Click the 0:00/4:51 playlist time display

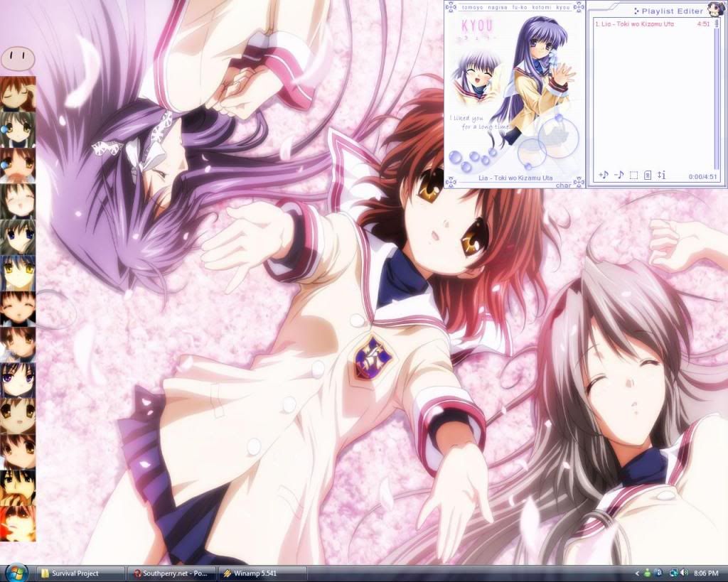pyautogui.click(x=702, y=177)
